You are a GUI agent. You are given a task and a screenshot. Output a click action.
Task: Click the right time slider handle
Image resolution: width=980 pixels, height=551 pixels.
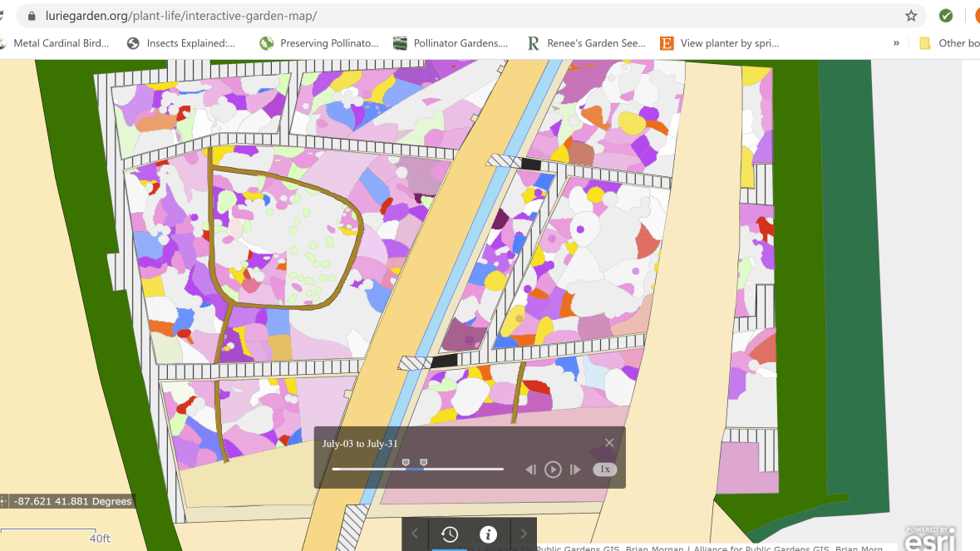click(424, 462)
